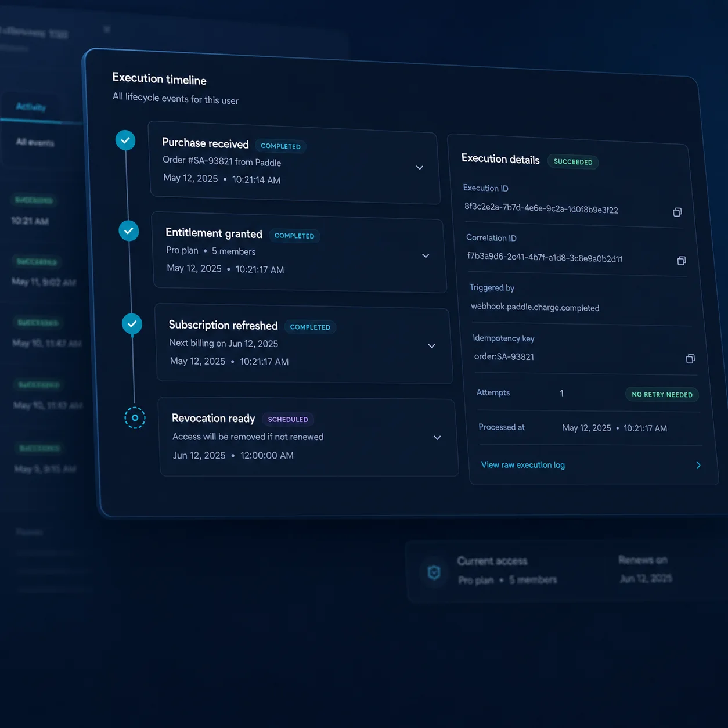Click the order:SA-93821 idempotency value

(x=504, y=356)
